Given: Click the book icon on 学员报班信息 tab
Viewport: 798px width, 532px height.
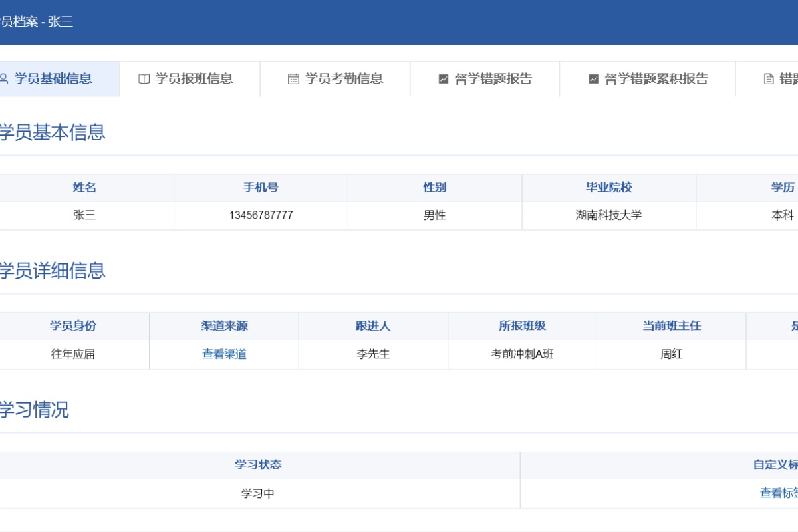Looking at the screenshot, I should (x=144, y=78).
